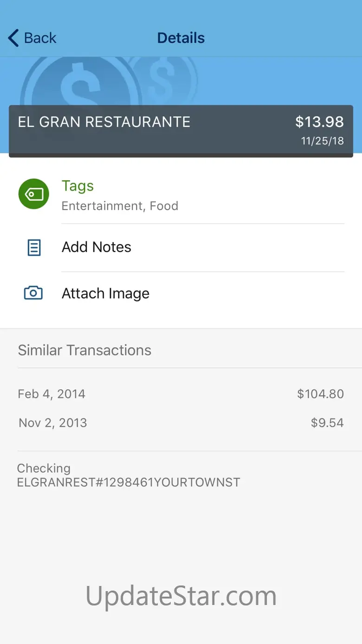The height and width of the screenshot is (644, 362).
Task: Tap the Details screen title
Action: click(x=181, y=38)
